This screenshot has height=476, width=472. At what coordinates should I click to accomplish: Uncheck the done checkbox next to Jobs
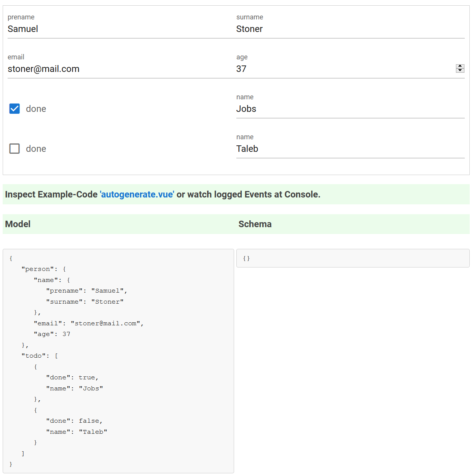(14, 109)
